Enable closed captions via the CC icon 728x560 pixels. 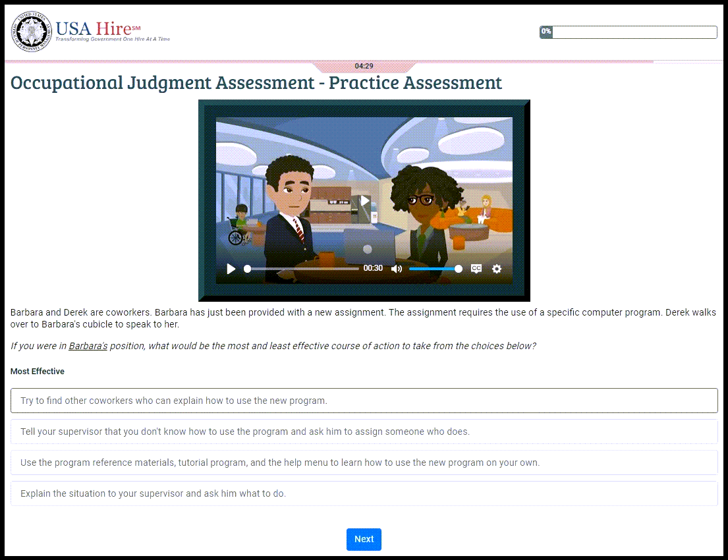click(x=476, y=268)
